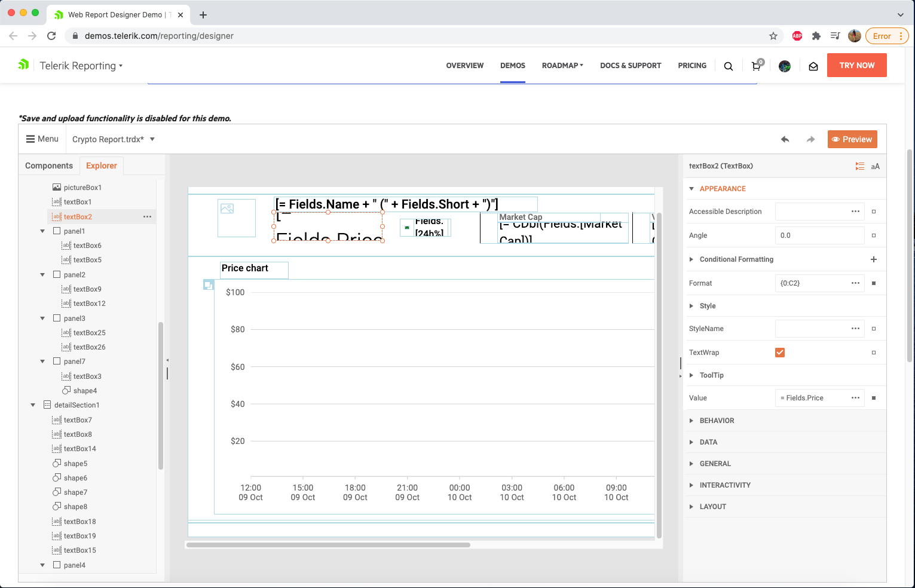
Task: Toggle the square indicator next to Angle
Action: (x=874, y=235)
